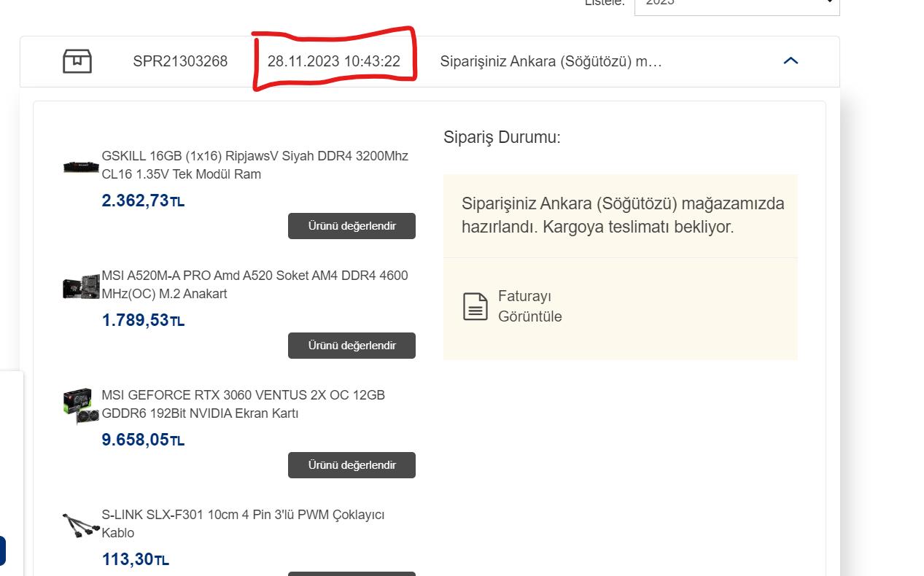Click Ürünü değerlendir for the RTX 3060

352,464
